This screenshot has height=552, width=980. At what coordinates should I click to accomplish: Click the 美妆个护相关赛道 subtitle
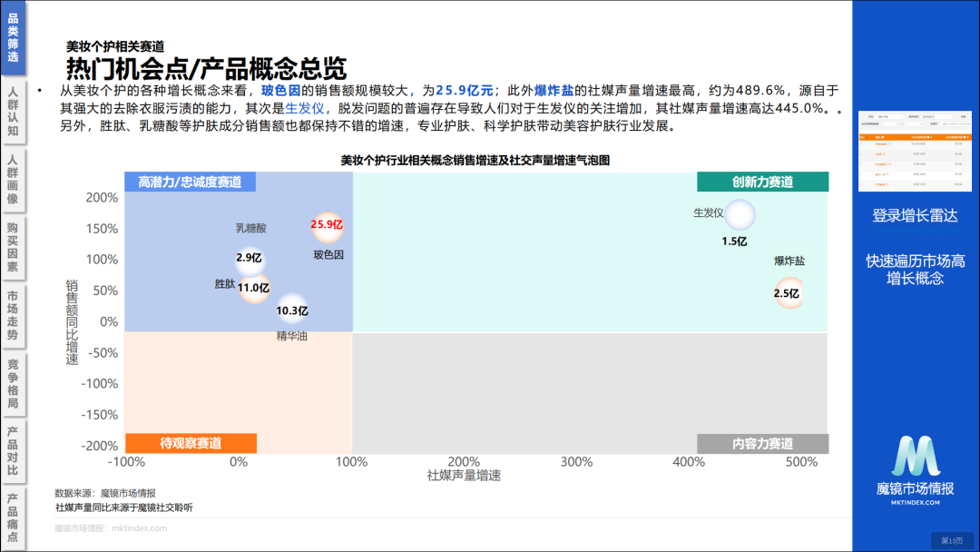pos(115,46)
